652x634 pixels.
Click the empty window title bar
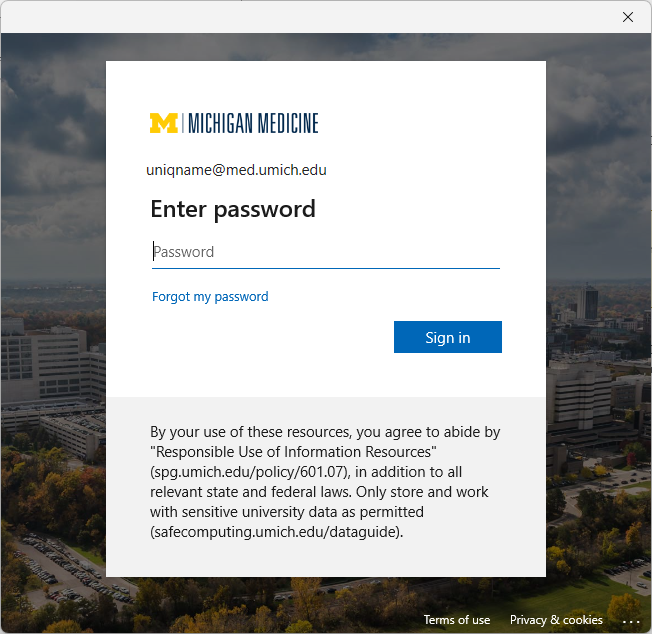click(300, 17)
